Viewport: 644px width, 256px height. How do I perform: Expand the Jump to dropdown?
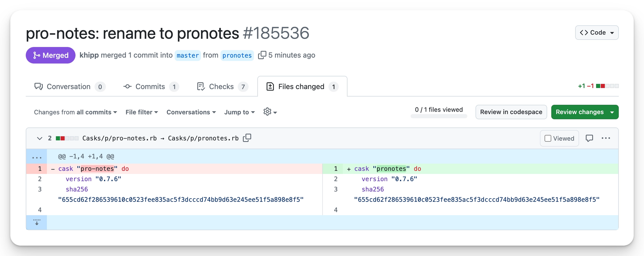239,112
